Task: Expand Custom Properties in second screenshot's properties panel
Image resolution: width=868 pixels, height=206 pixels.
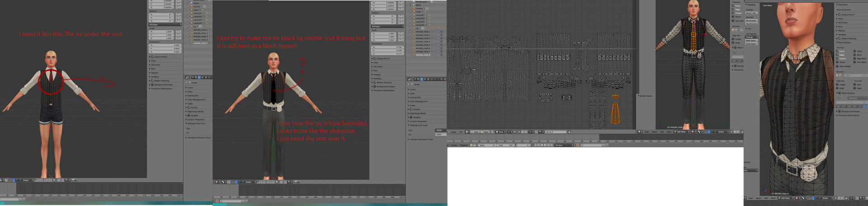Action: [418, 121]
